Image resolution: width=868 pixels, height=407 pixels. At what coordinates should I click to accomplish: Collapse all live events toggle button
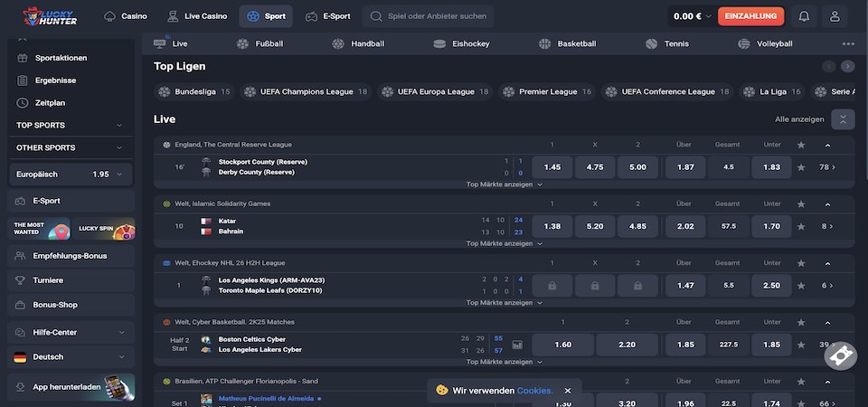point(843,119)
